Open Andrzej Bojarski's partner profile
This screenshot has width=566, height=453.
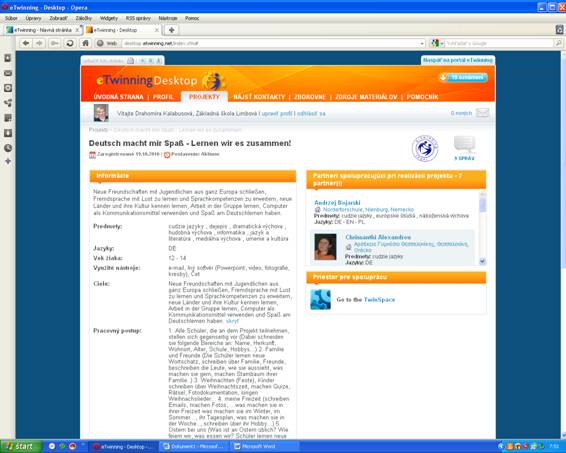point(337,202)
